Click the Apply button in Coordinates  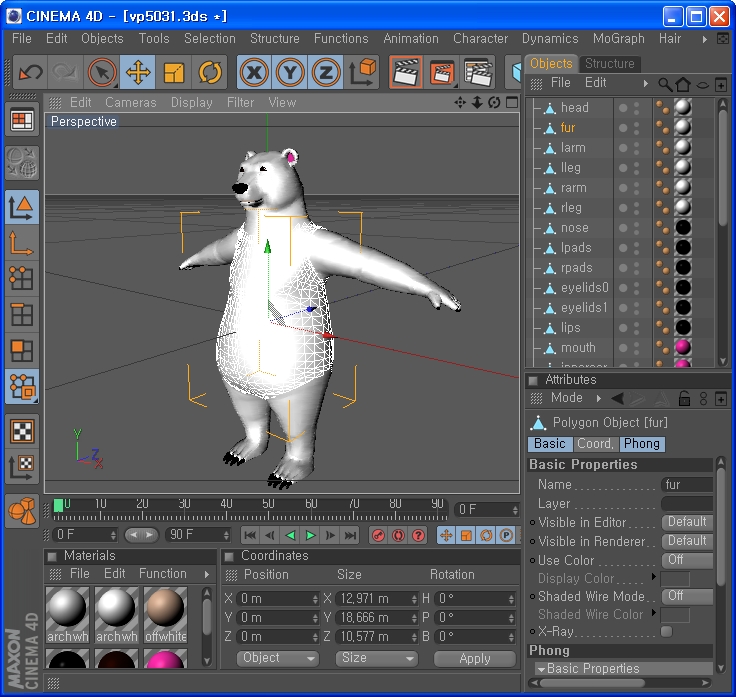[x=475, y=659]
